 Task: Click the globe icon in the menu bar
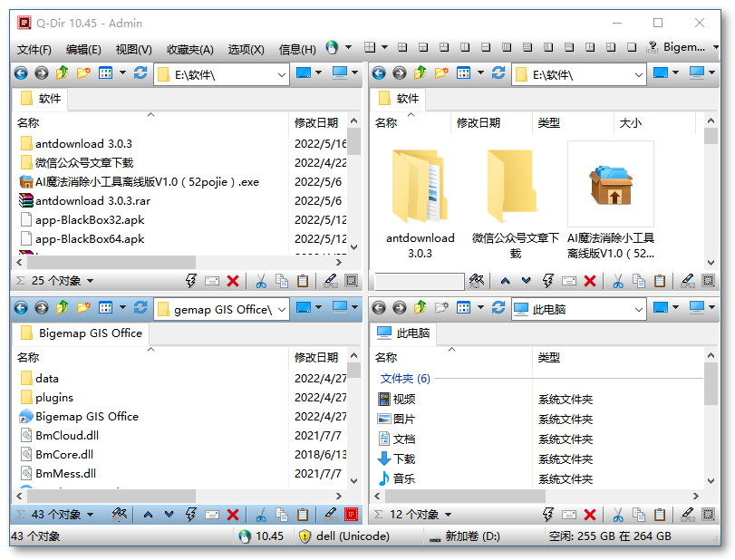(332, 47)
